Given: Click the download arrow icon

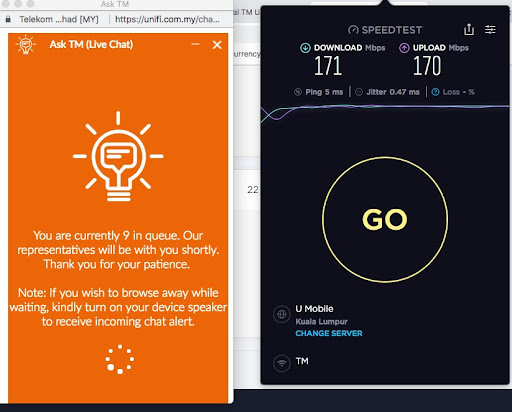Looking at the screenshot, I should click(x=305, y=48).
